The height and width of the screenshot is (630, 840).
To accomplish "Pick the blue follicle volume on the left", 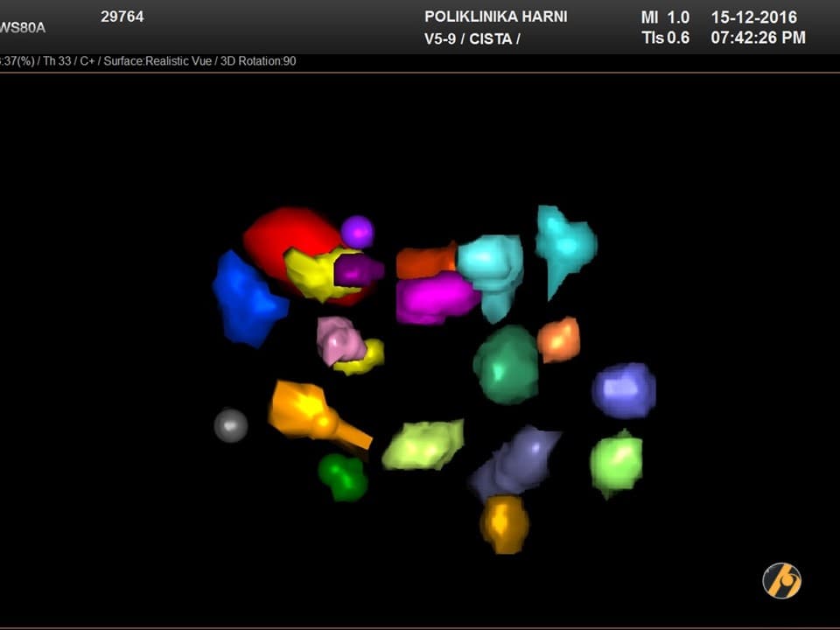I will tap(246, 299).
